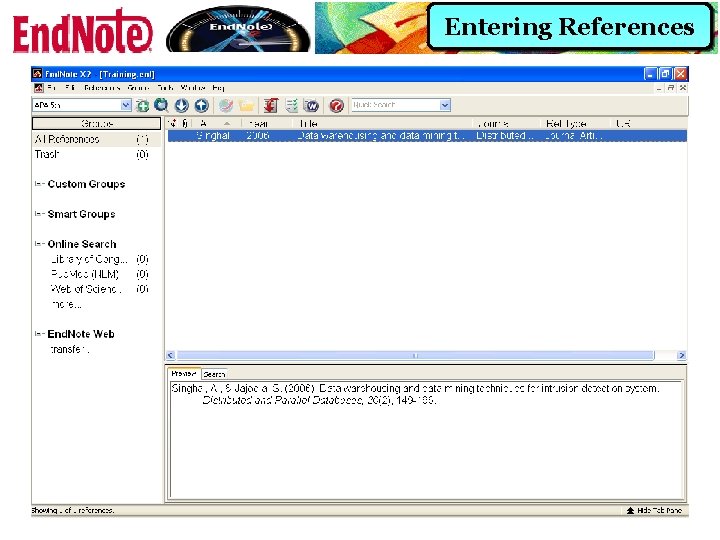Click the red Help question mark icon

(337, 106)
